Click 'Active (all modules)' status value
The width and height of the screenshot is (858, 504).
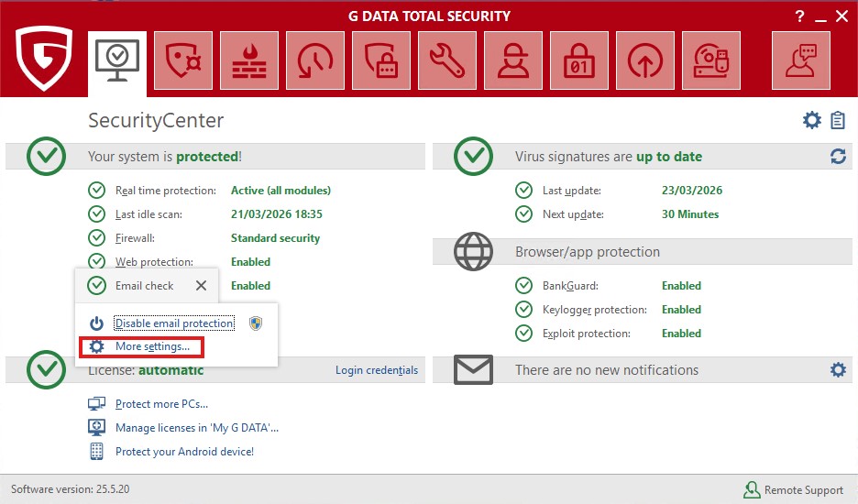[x=280, y=191]
